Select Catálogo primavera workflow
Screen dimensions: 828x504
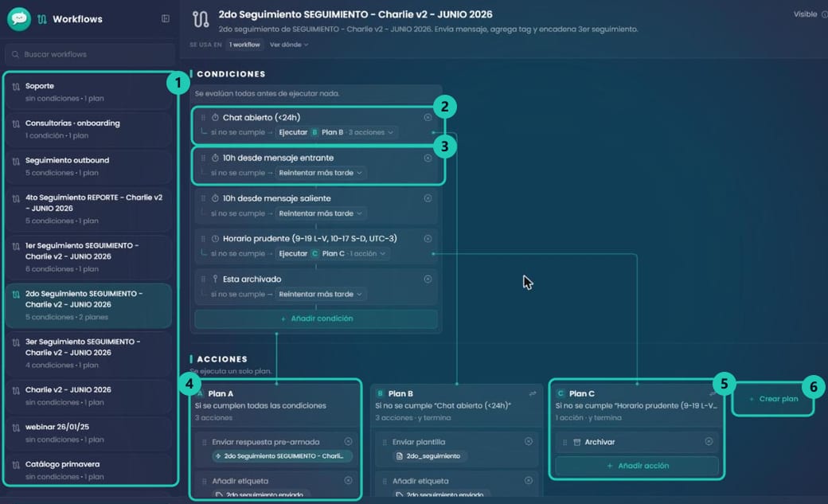(x=88, y=471)
